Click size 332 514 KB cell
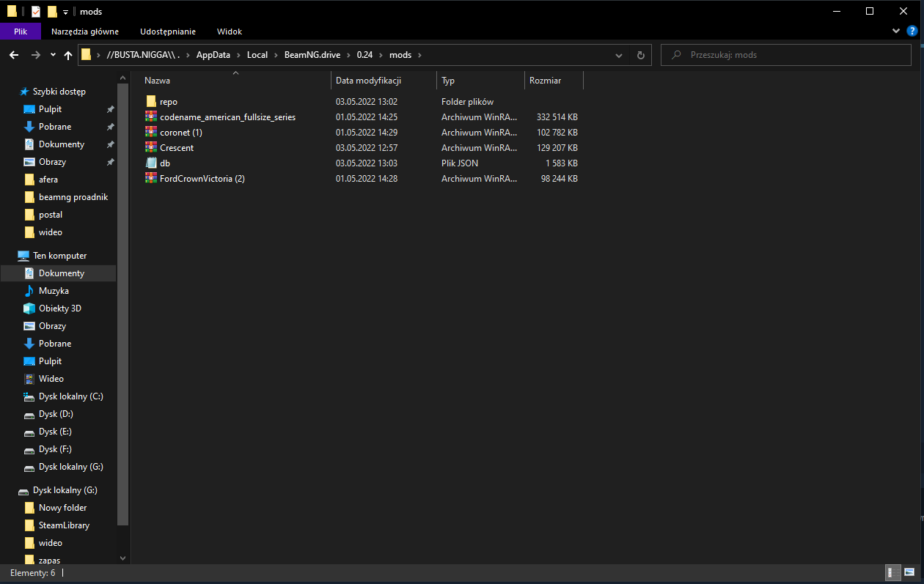924x584 pixels. tap(557, 117)
